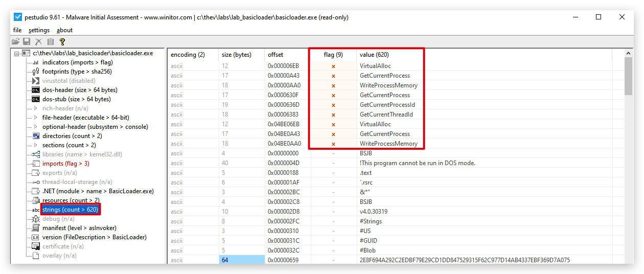Click the flag x for GetCurrentThreadId row
Viewport: 644px width, 274px height.
(x=333, y=115)
